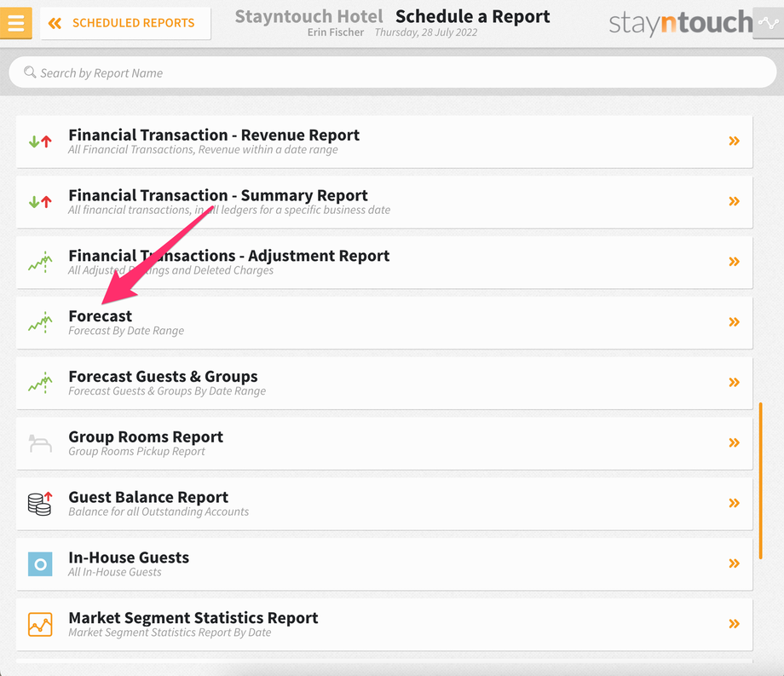The height and width of the screenshot is (676, 784).
Task: Click the In-House Guests blue circle icon
Action: 40,564
